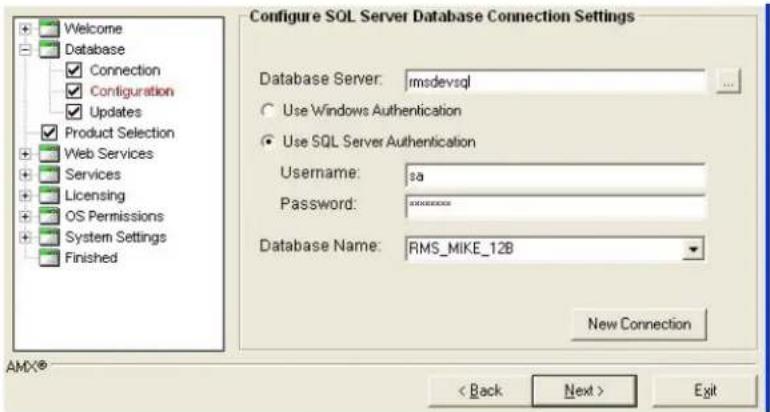Collapse the Database tree node
This screenshot has width=770, height=412.
click(x=25, y=50)
